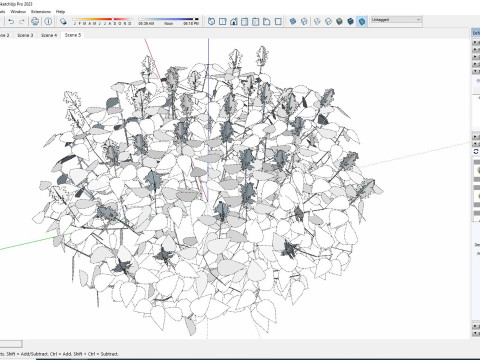This screenshot has width=480, height=360.
Task: Open the Print icon in toolbar
Action: pyautogui.click(x=35, y=22)
